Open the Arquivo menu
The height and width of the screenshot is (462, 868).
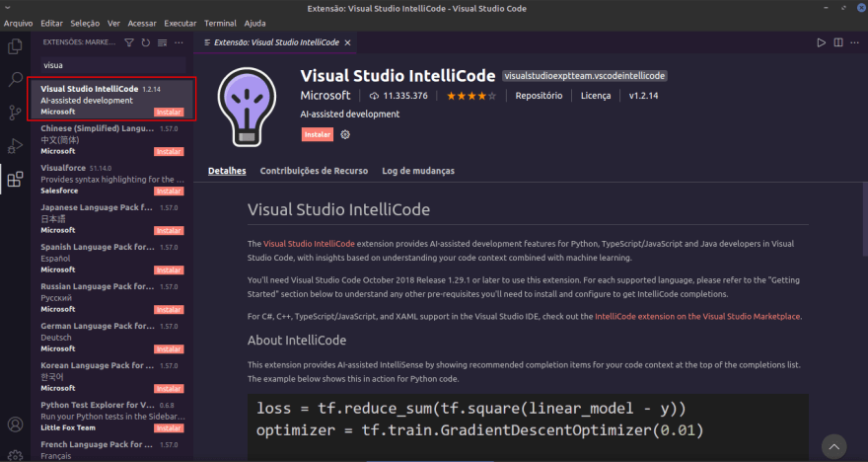(x=19, y=24)
